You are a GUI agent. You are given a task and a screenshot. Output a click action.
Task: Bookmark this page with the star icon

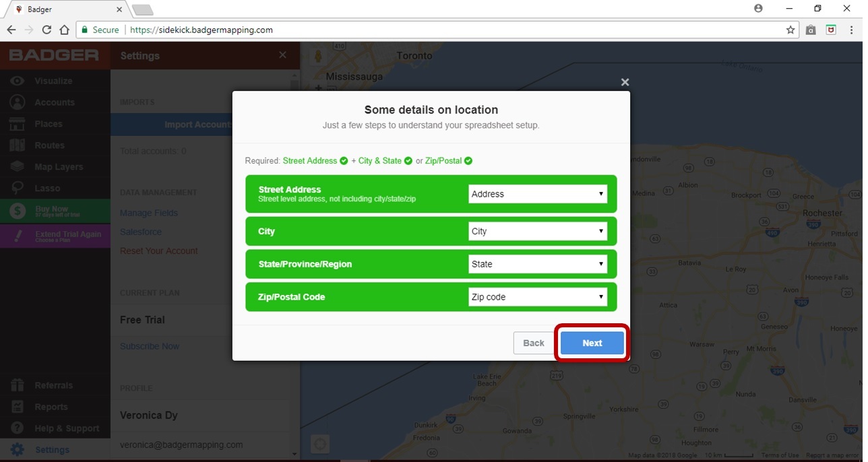(790, 30)
